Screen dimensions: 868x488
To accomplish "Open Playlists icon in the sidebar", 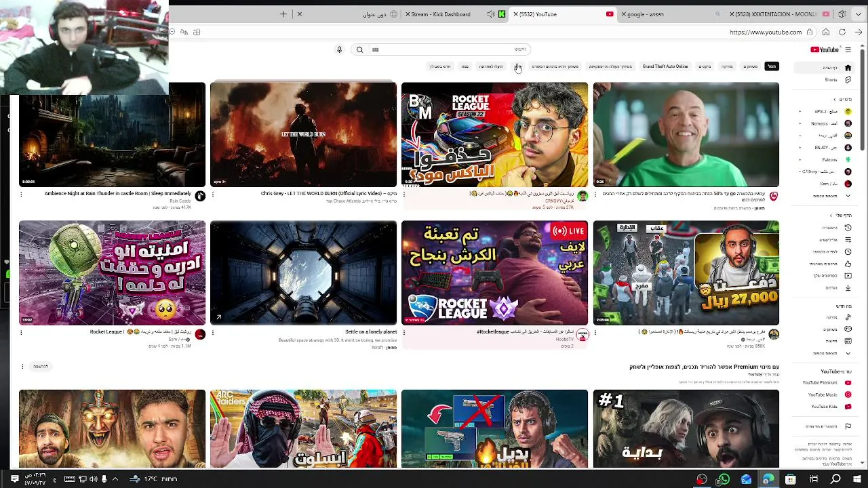I will 848,239.
